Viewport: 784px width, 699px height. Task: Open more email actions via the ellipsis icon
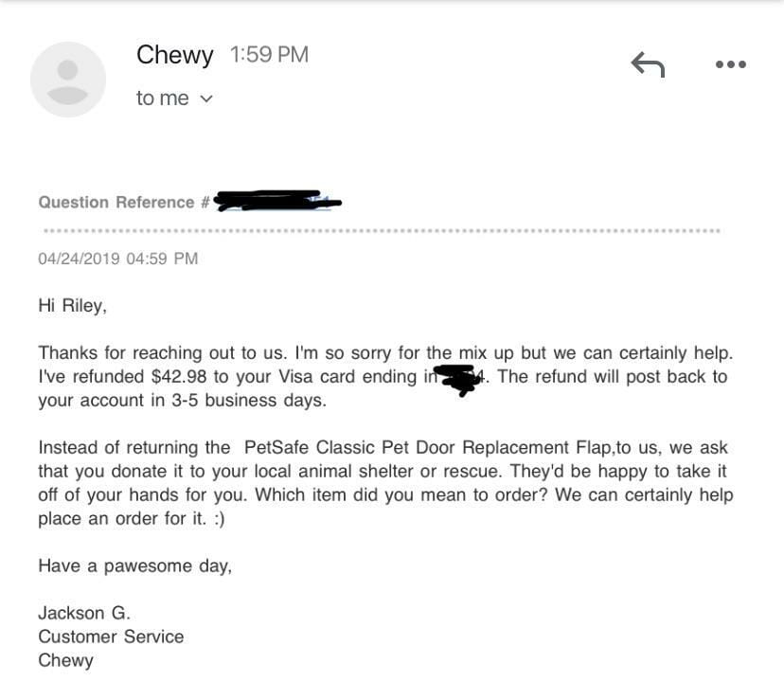pyautogui.click(x=730, y=63)
